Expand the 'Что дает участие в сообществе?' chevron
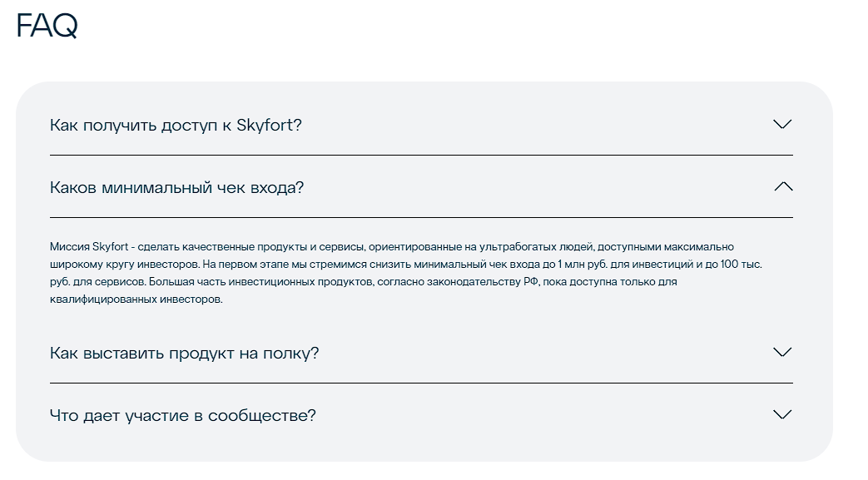Viewport: 868px width, 480px height. pos(781,414)
